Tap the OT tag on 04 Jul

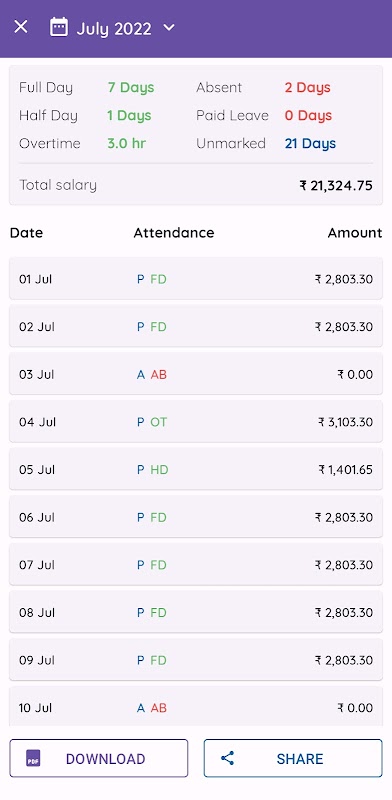159,422
